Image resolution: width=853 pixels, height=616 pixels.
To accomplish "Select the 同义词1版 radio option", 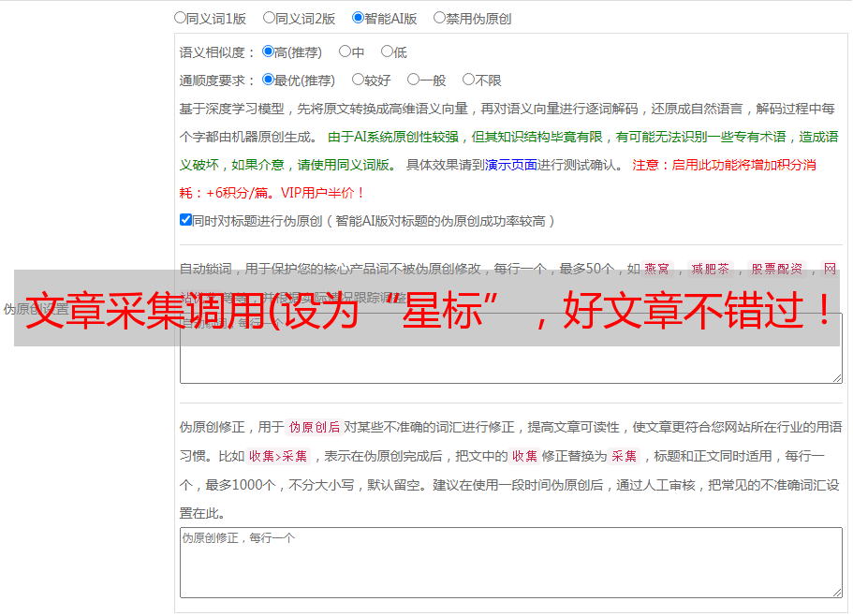I will click(180, 18).
